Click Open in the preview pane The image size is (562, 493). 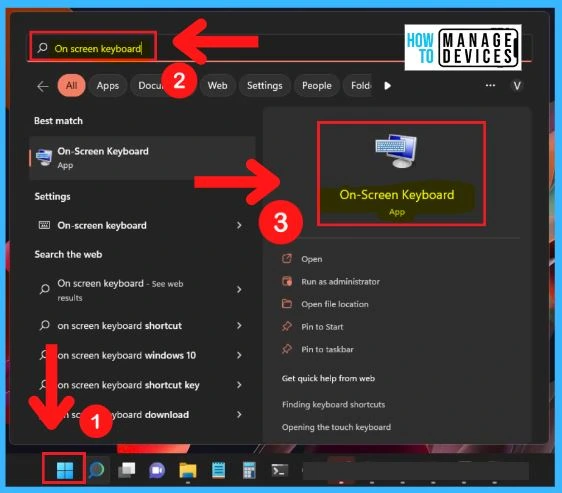pyautogui.click(x=311, y=259)
